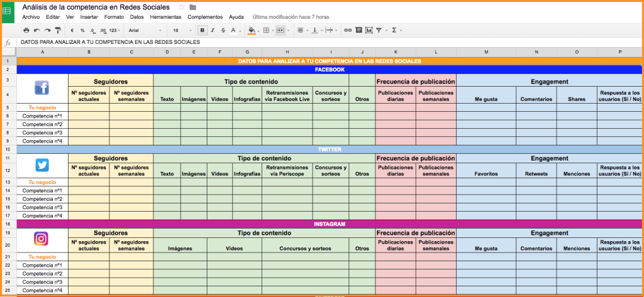Viewport: 644px width, 297px height.
Task: Insert a comment
Action: click(x=358, y=30)
